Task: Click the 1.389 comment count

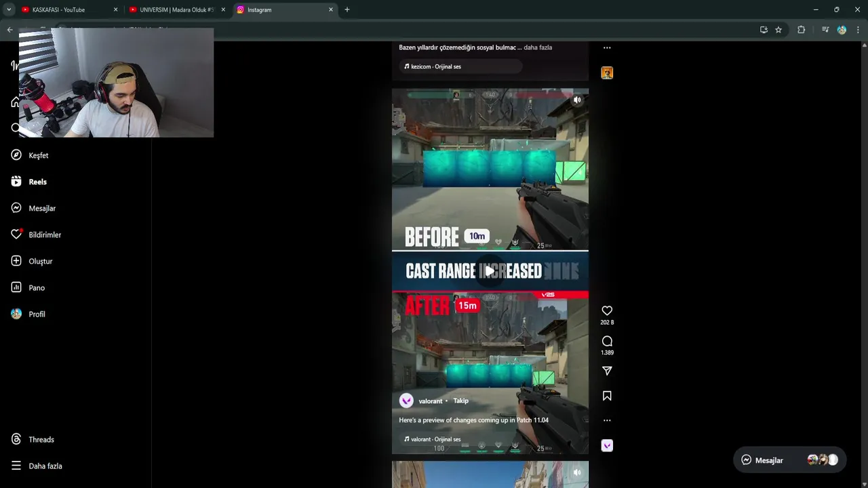Action: 607,352
